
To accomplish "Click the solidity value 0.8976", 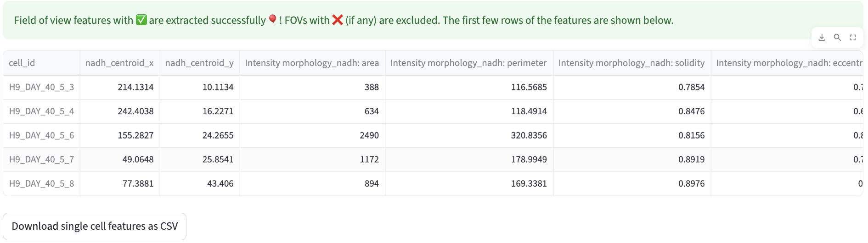I will 691,183.
